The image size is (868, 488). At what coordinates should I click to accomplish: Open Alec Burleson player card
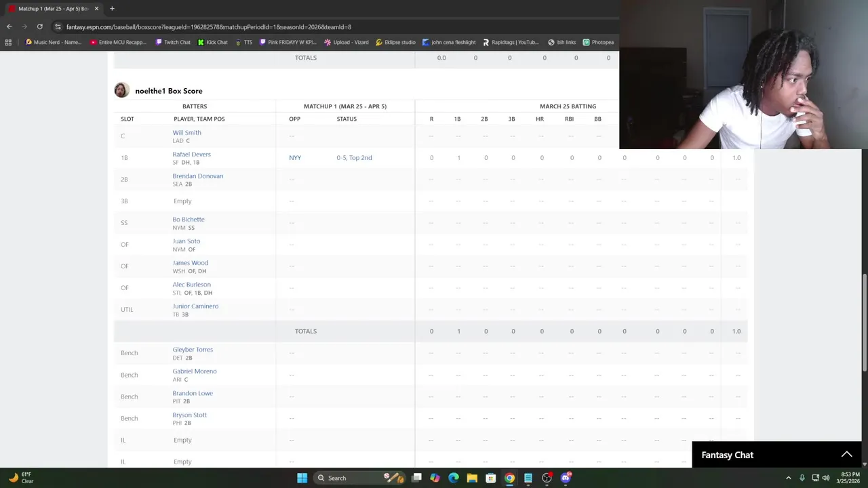191,284
